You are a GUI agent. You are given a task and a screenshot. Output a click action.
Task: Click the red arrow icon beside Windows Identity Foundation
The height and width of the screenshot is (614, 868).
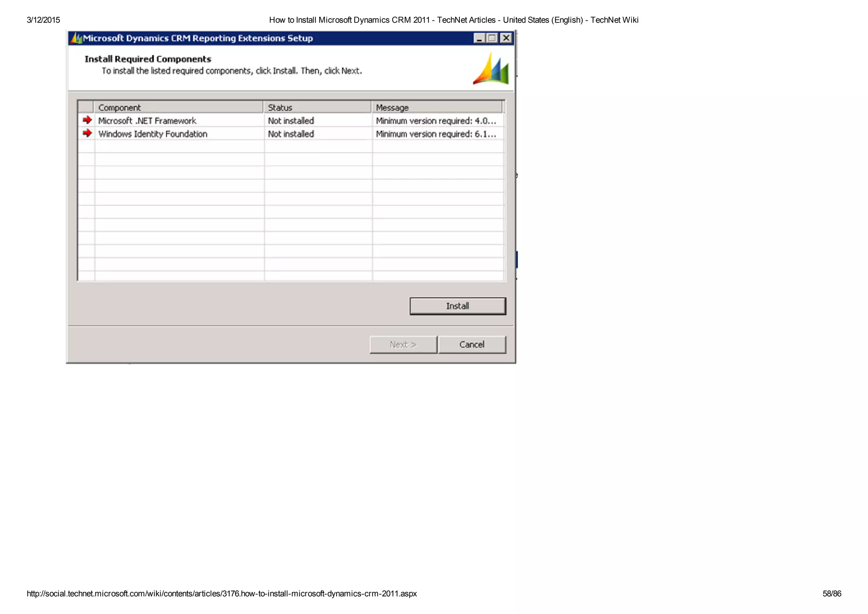tap(87, 133)
